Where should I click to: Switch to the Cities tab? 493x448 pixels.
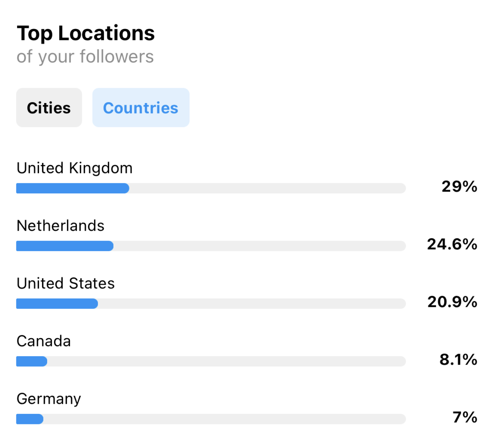(49, 108)
